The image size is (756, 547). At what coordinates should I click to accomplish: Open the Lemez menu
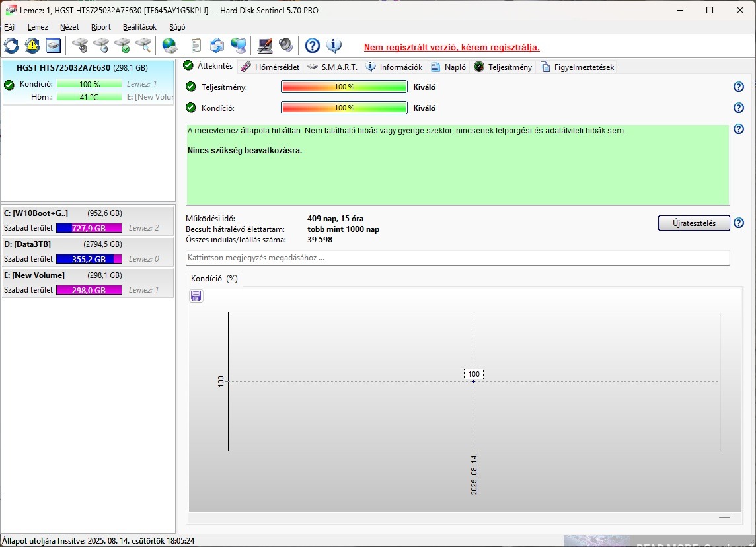[x=38, y=27]
